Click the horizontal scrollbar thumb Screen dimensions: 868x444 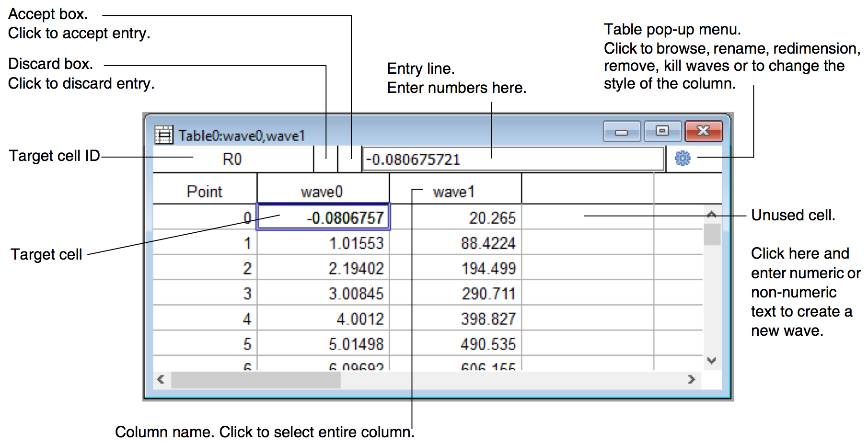(x=255, y=379)
